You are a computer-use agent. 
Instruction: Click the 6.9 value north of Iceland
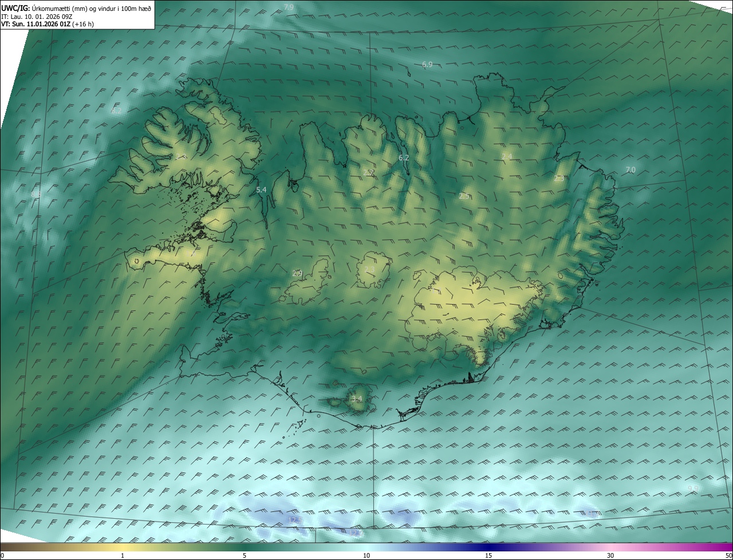click(x=427, y=65)
